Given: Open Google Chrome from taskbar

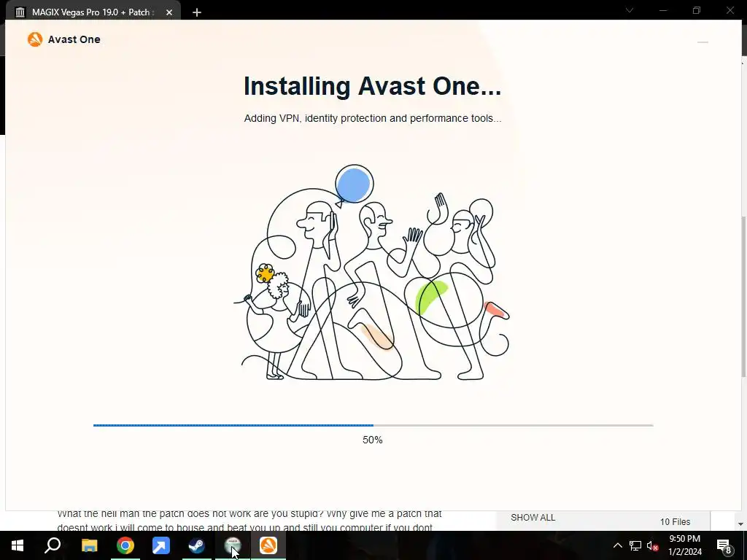Looking at the screenshot, I should [x=125, y=545].
